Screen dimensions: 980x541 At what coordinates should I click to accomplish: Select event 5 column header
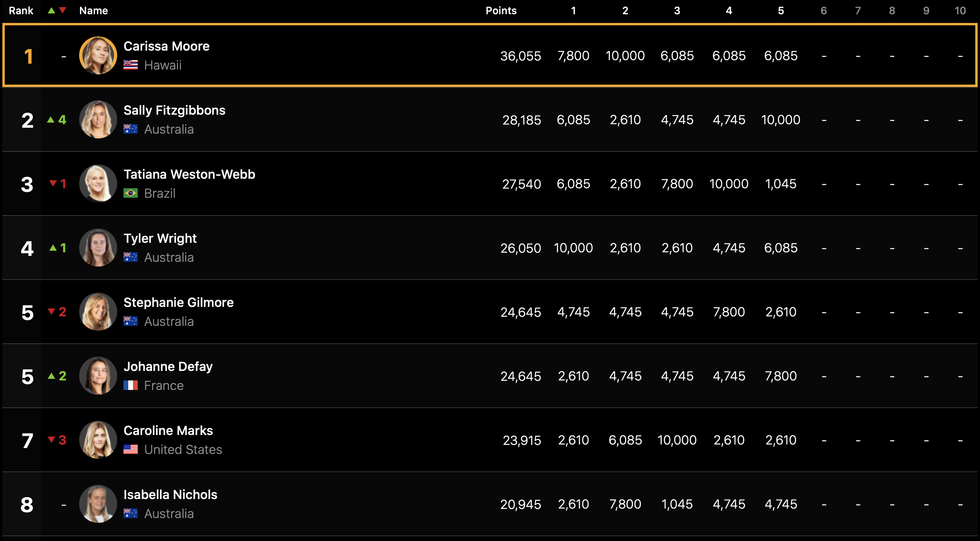tap(781, 11)
